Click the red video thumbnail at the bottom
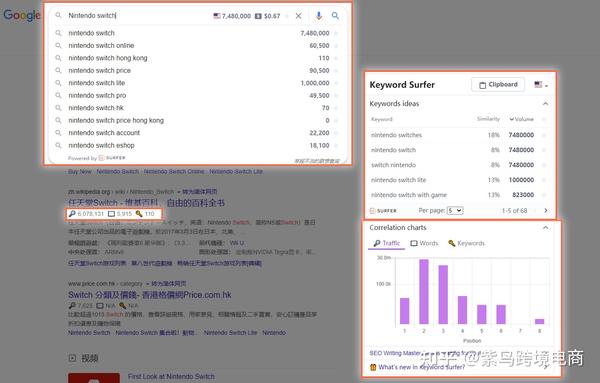Screen dimensions: 600x383 click(x=94, y=378)
